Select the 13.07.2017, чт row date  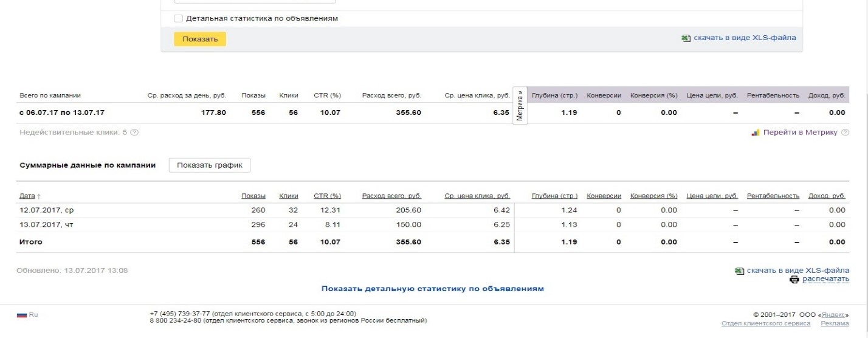coord(46,224)
